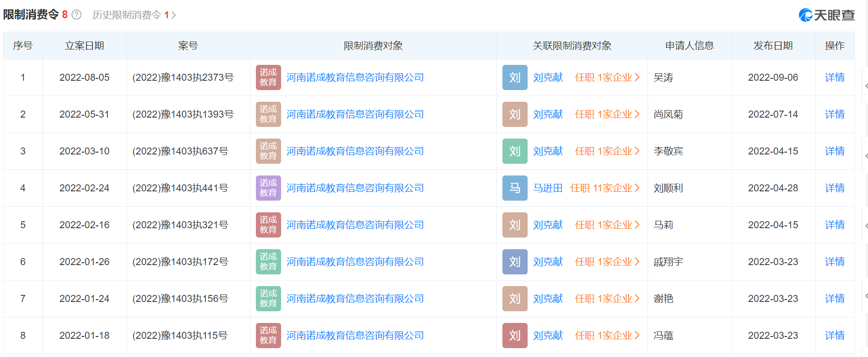868x357 pixels.
Task: Click 诺成教育 company logo in row 8
Action: (268, 336)
